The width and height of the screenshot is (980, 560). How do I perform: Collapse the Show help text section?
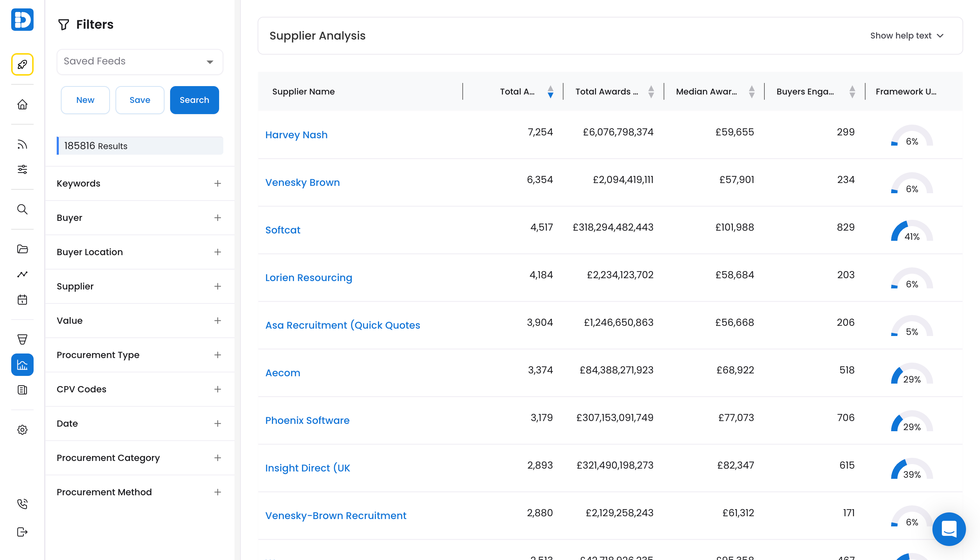tap(907, 35)
